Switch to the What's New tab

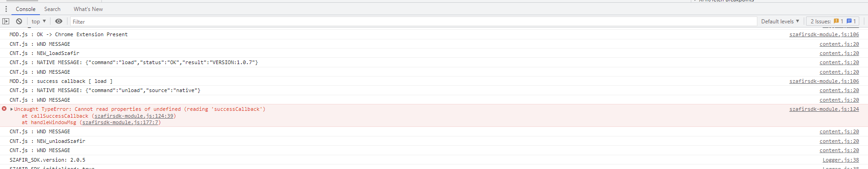click(x=88, y=9)
